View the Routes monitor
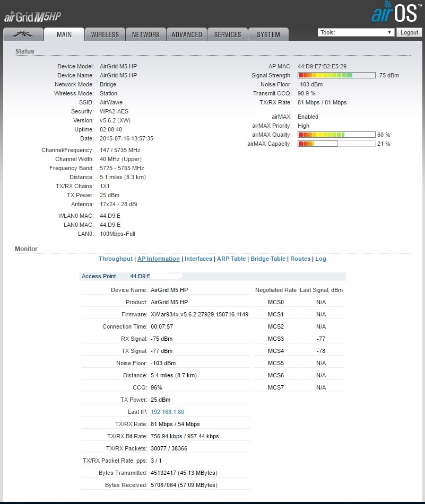Image resolution: width=425 pixels, height=504 pixels. click(300, 259)
